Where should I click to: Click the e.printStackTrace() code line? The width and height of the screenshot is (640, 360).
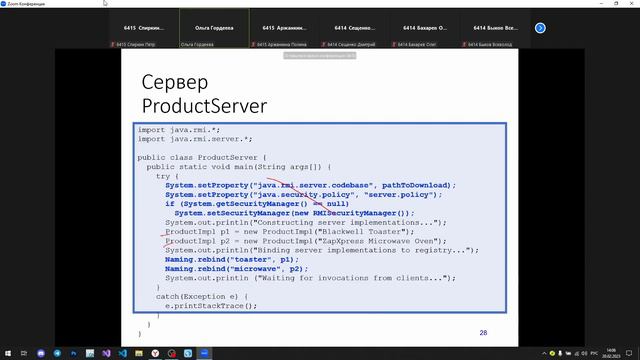[x=211, y=306]
